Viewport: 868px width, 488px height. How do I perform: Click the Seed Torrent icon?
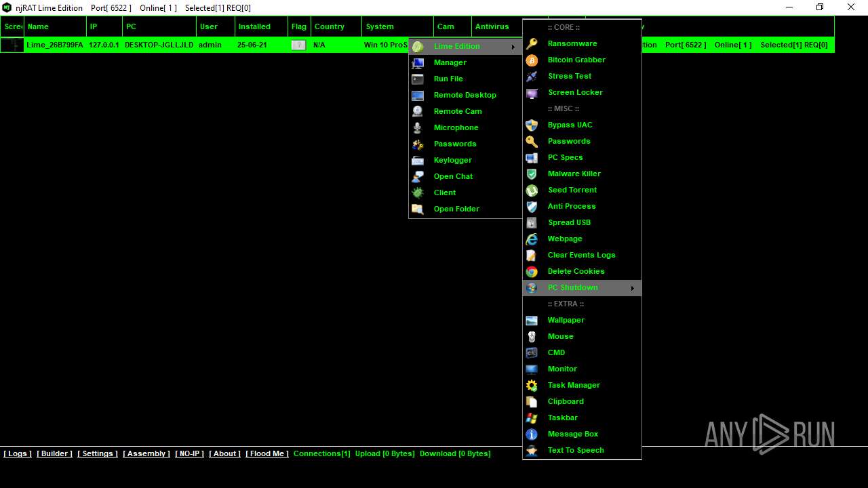click(532, 190)
